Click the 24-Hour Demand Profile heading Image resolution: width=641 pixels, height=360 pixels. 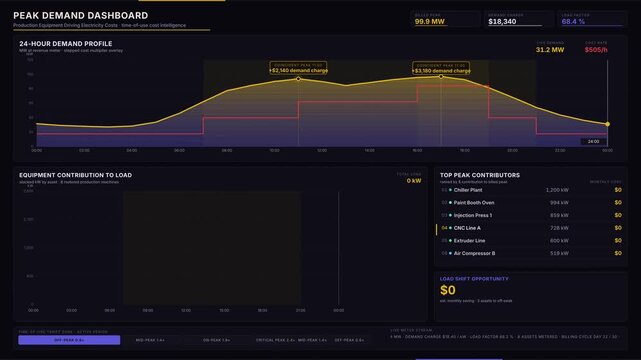pos(65,44)
